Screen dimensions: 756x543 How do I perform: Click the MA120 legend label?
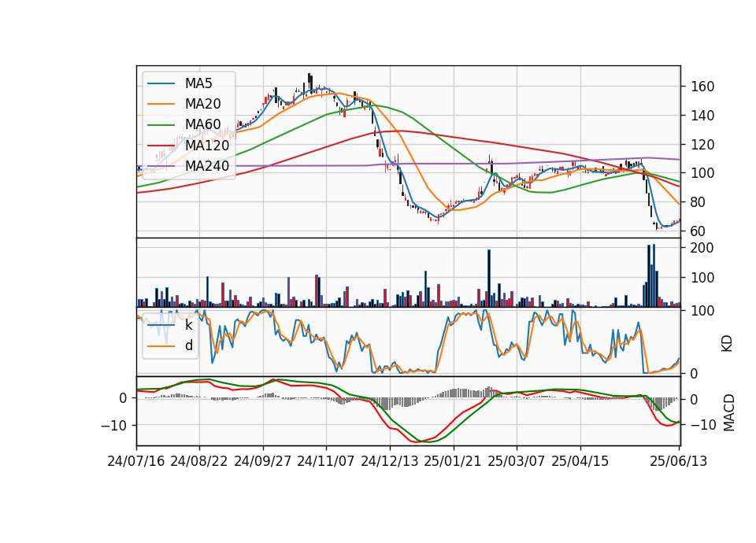coord(207,145)
